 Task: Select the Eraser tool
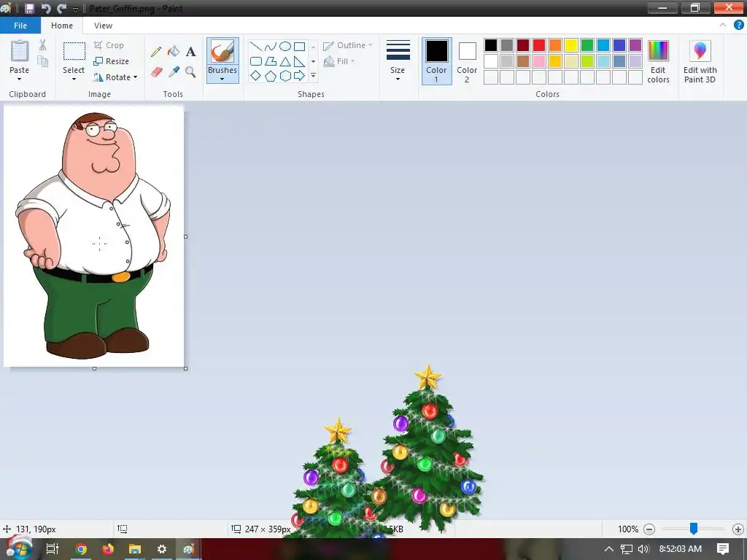pos(157,72)
